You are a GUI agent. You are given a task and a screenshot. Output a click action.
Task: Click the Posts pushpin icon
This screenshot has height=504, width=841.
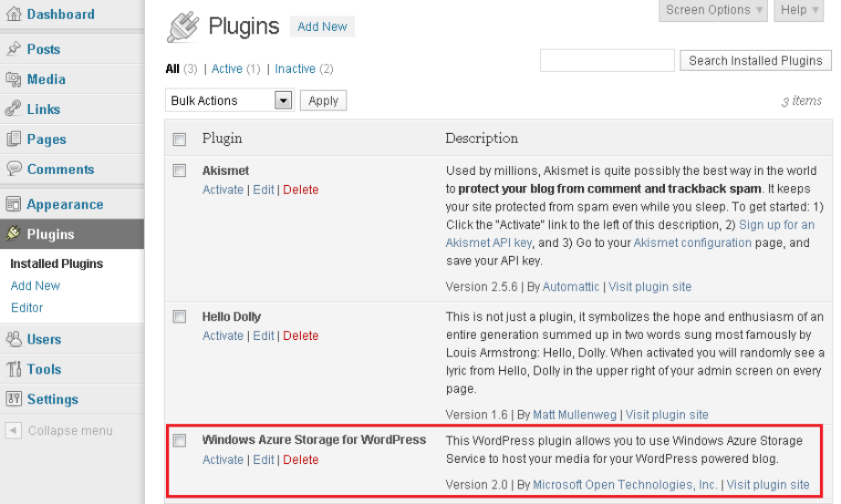(13, 49)
